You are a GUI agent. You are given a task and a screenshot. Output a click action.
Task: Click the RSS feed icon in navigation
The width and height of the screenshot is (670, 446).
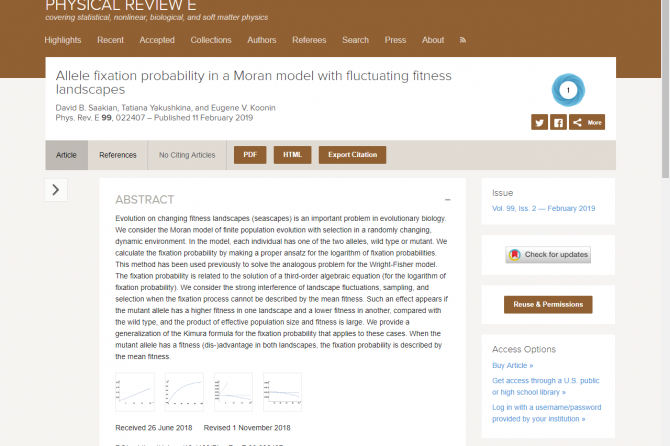click(x=462, y=40)
